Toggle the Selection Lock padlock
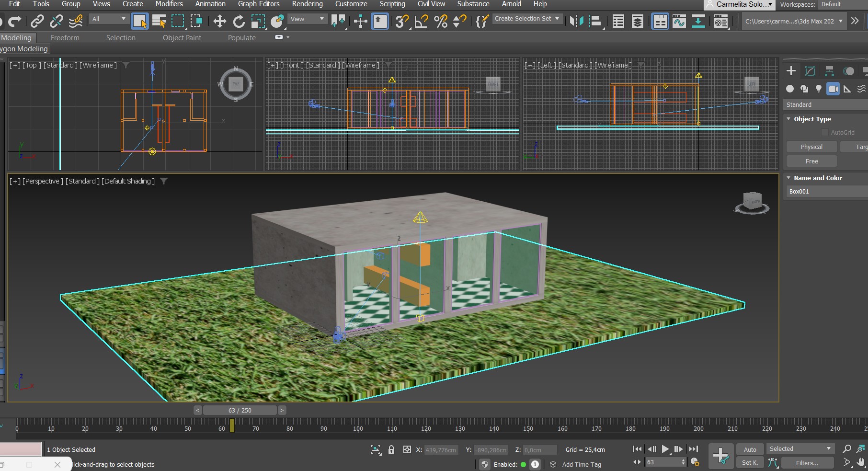The width and height of the screenshot is (868, 471). click(391, 449)
